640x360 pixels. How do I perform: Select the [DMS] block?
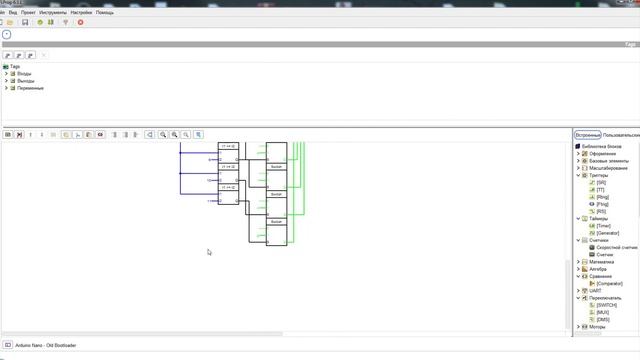click(603, 320)
